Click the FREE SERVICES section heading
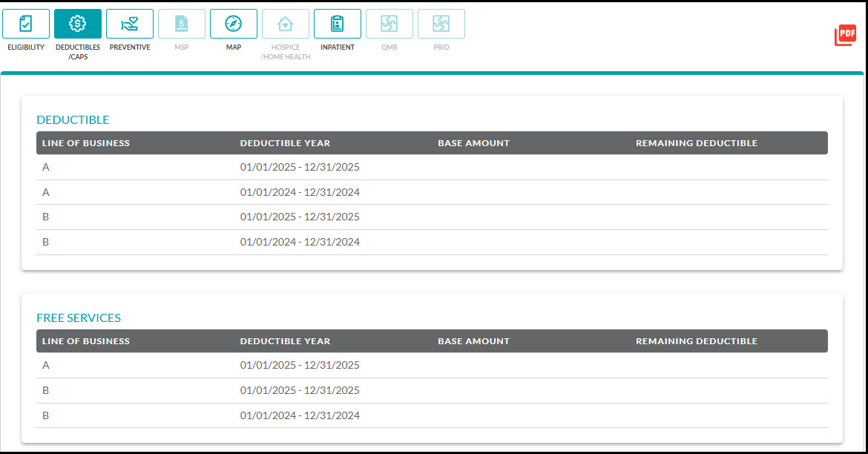The image size is (868, 454). click(x=79, y=318)
